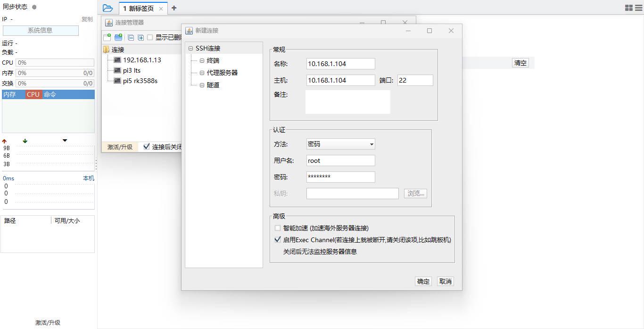Open the network interface dropdown triangle
This screenshot has width=644, height=329.
[65, 141]
